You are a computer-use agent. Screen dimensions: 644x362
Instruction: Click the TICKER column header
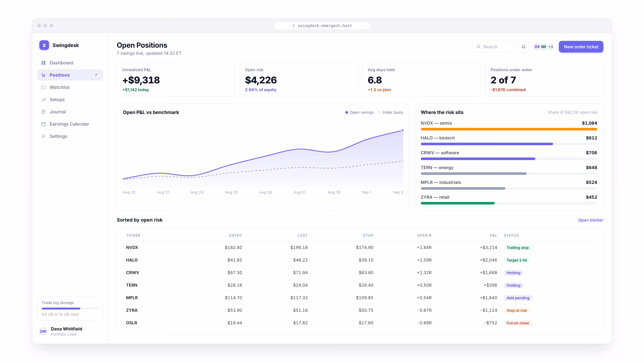133,235
